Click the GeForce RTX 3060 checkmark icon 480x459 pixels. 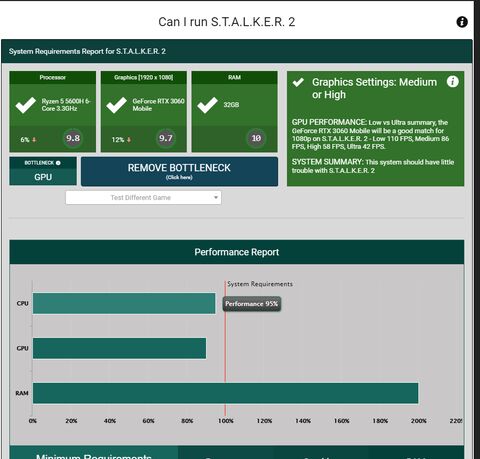coord(116,105)
